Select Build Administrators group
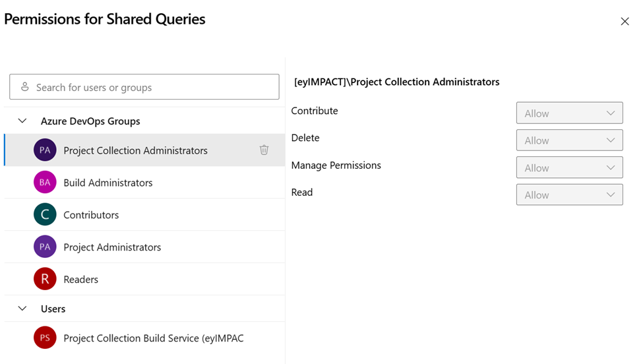This screenshot has height=364, width=643. click(144, 183)
